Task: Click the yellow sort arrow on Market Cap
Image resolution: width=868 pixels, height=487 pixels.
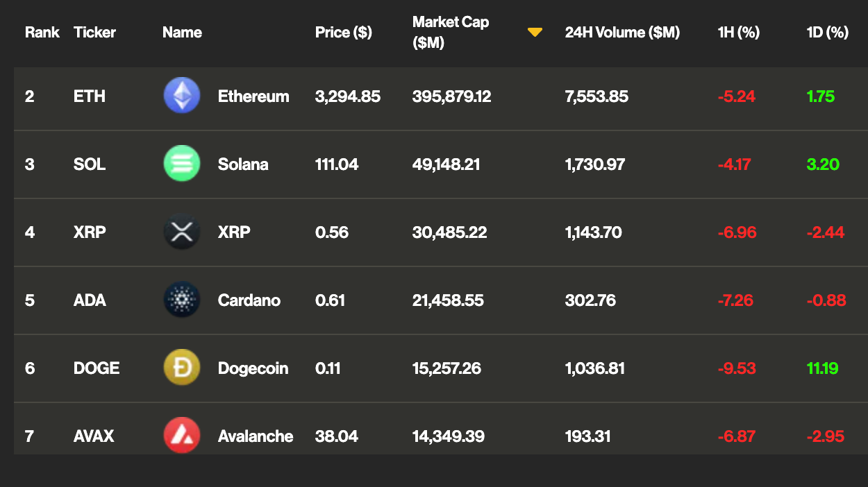Action: 534,31
